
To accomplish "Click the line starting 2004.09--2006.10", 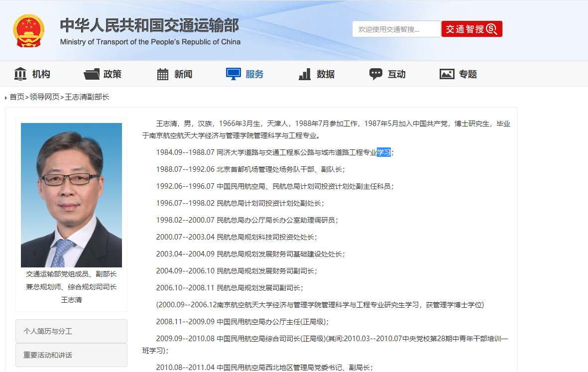I will (x=236, y=271).
